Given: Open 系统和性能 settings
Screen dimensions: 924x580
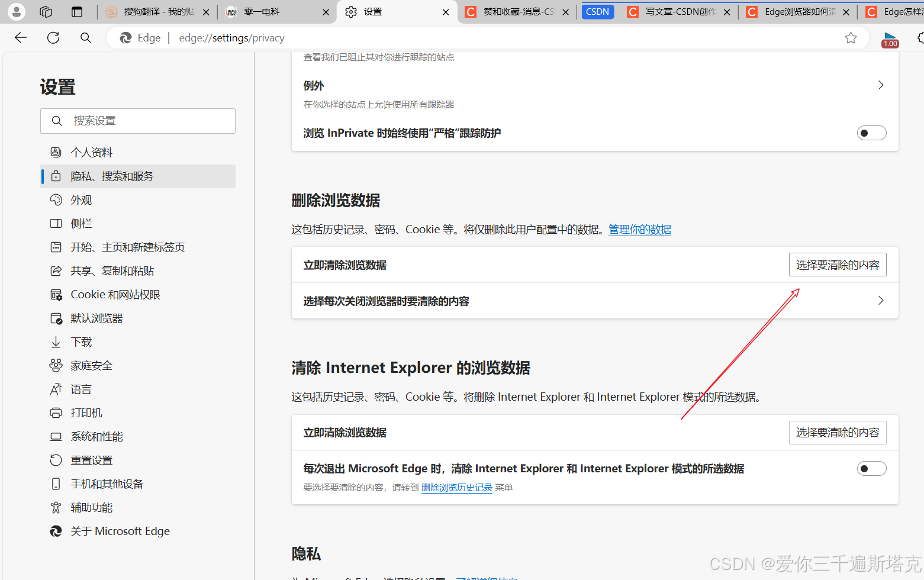Looking at the screenshot, I should [96, 436].
